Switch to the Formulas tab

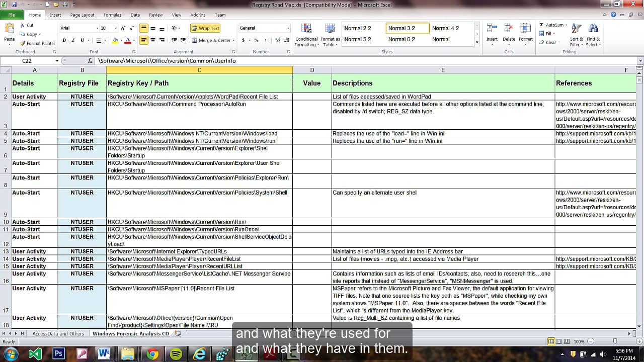[x=112, y=15]
